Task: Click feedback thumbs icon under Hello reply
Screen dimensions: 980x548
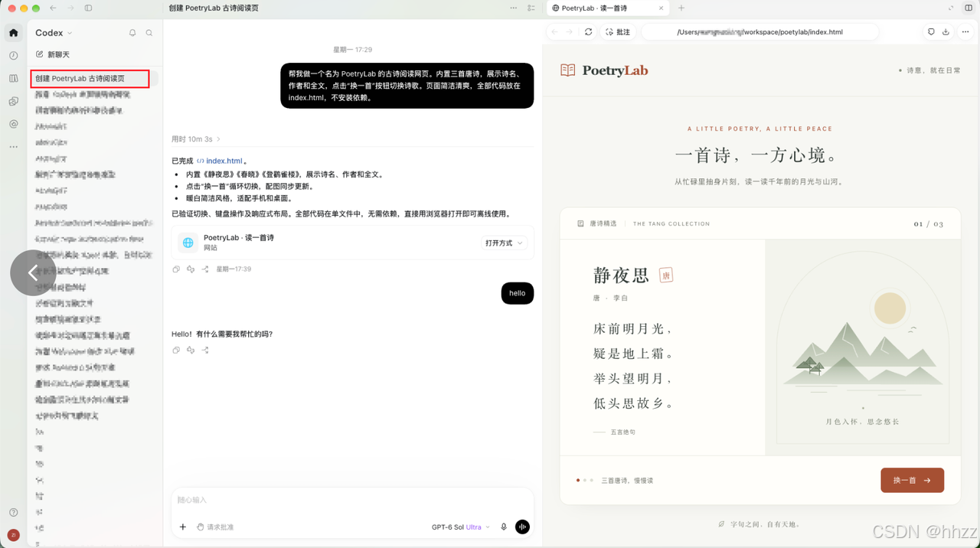Action: (191, 350)
